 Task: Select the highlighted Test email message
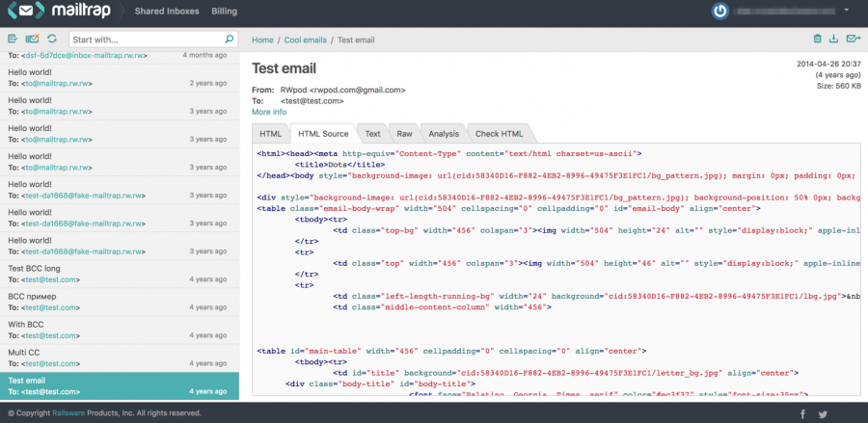point(120,386)
